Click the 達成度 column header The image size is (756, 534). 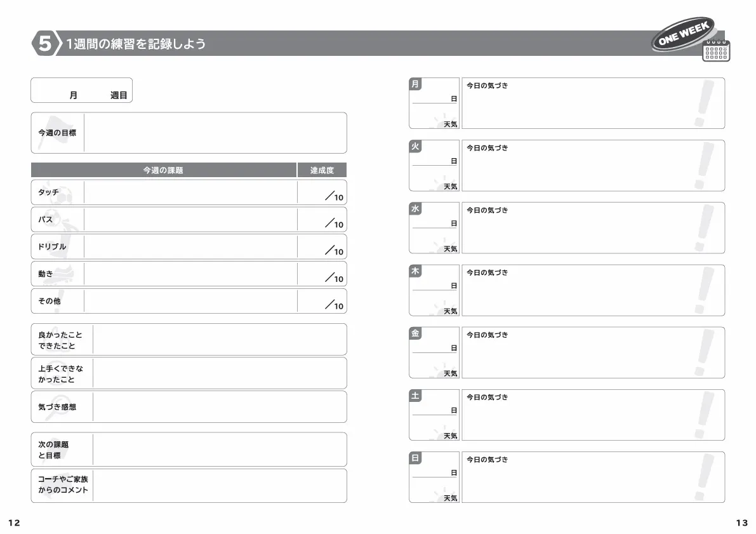322,170
